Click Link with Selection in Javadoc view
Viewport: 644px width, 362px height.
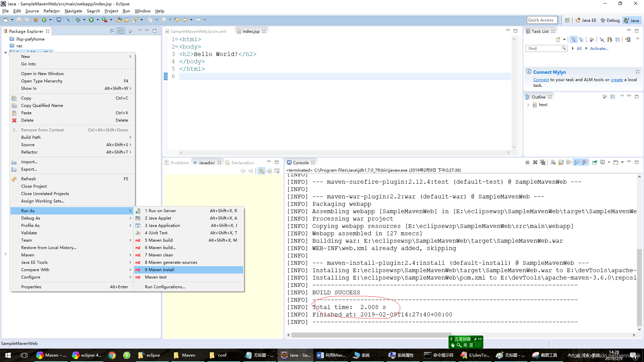[x=261, y=171]
